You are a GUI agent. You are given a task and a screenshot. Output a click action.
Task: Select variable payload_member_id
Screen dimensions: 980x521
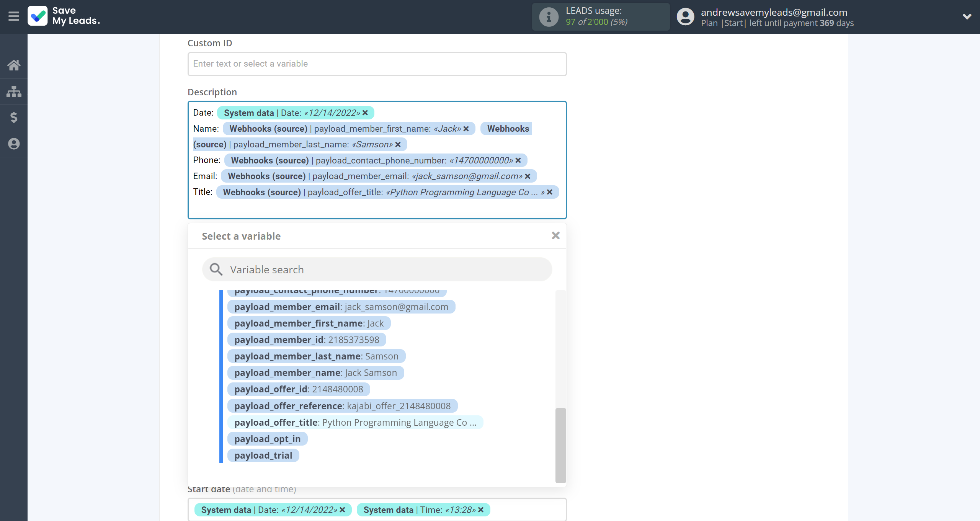tap(307, 340)
